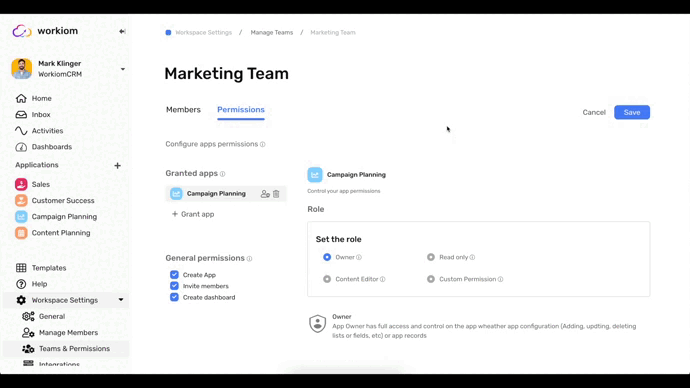Click Campaign Planning icon in permissions header
Viewport: 690px width, 388px height.
point(315,175)
